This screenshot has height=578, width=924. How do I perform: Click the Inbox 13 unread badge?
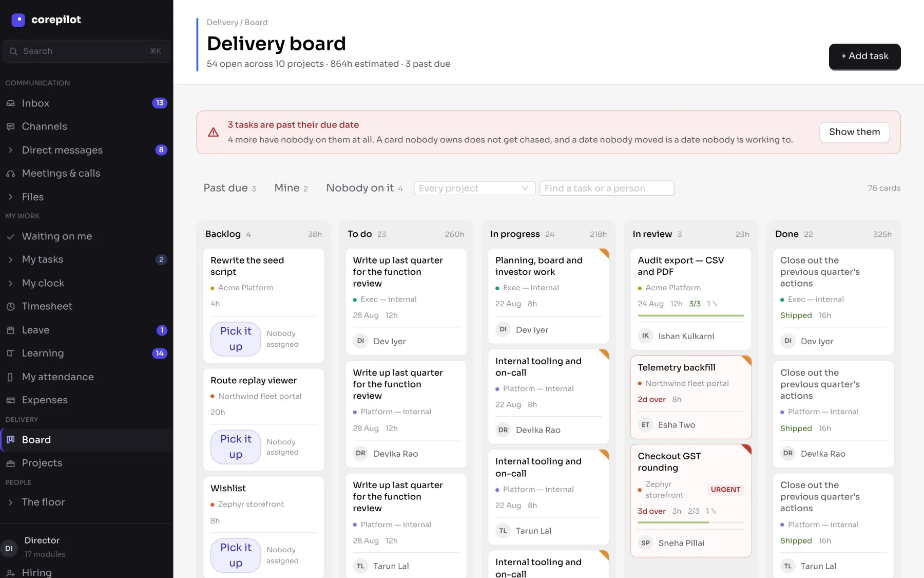tap(160, 103)
